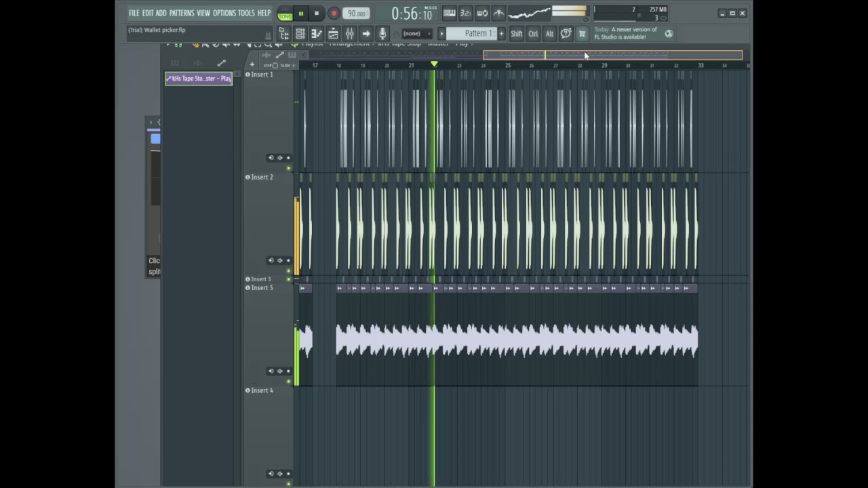Arm the red Record button
The height and width of the screenshot is (488, 868).
pyautogui.click(x=334, y=14)
